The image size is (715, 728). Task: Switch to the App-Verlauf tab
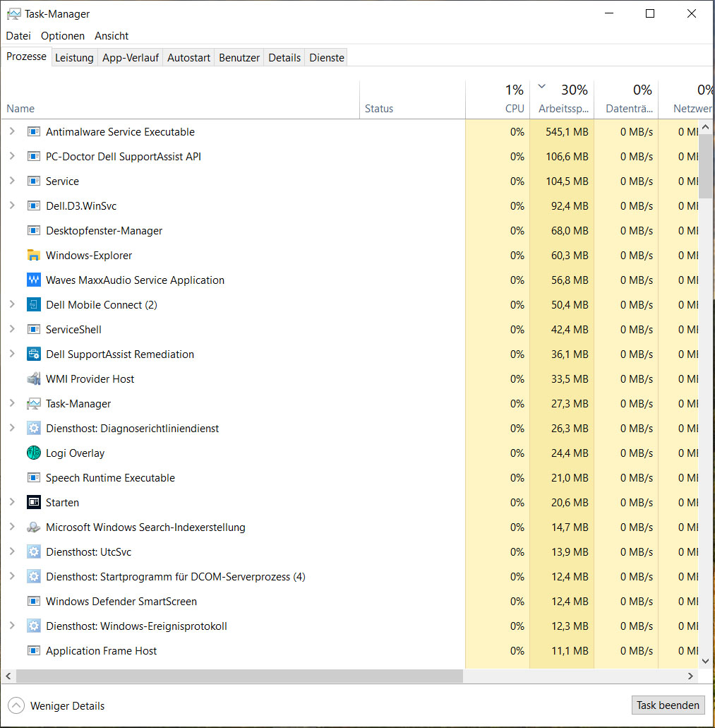point(131,58)
